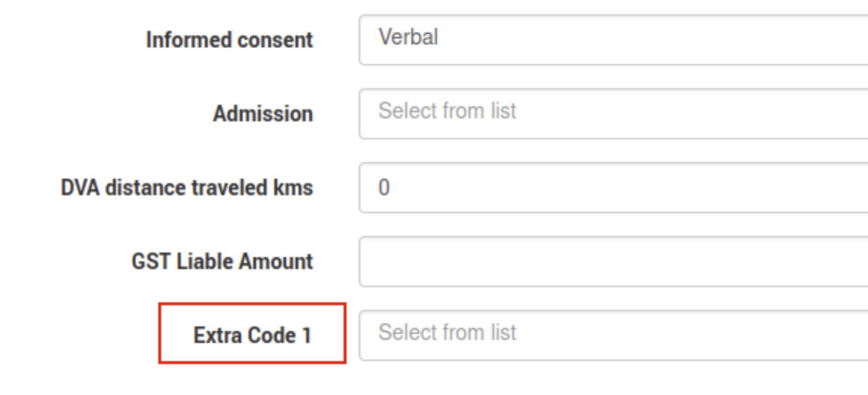Focus the GST Liable Amount input

(612, 262)
